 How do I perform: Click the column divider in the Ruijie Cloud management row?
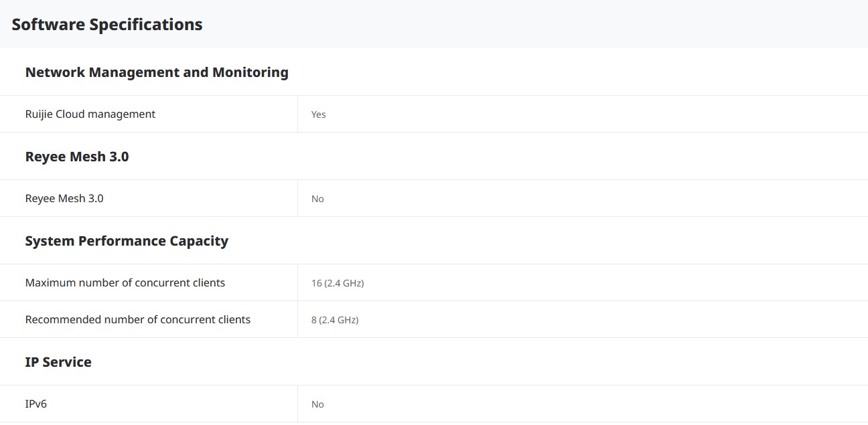pyautogui.click(x=297, y=114)
